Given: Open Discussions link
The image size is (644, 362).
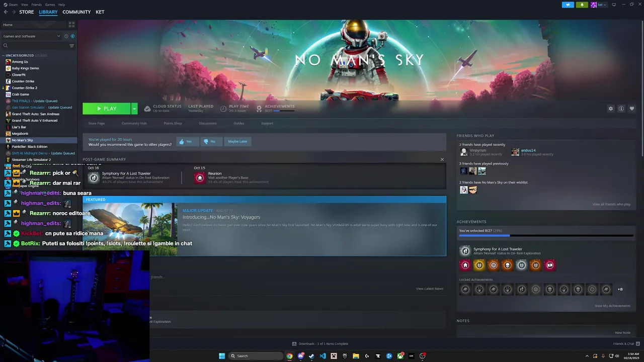Looking at the screenshot, I should [x=208, y=123].
